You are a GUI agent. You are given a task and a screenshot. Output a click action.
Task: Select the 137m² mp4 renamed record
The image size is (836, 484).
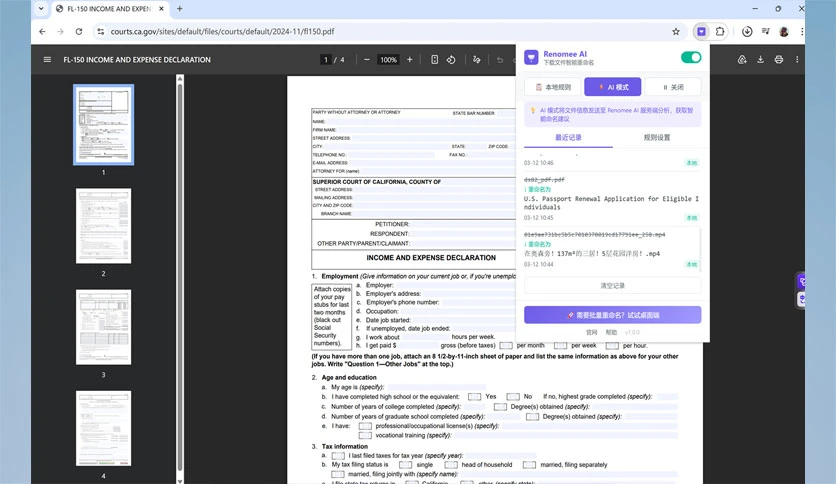pos(592,254)
